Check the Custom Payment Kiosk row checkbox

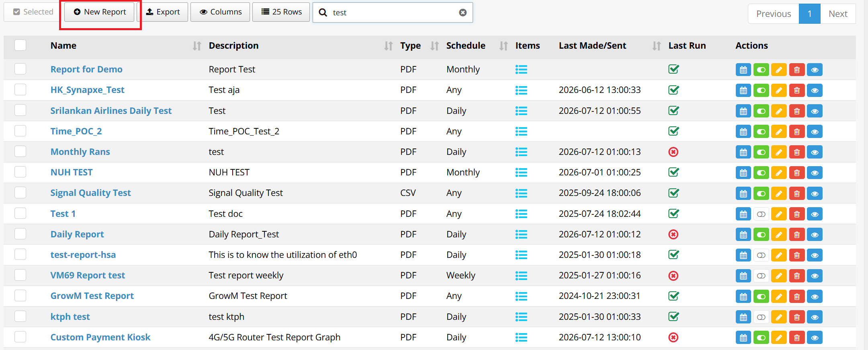pos(20,337)
